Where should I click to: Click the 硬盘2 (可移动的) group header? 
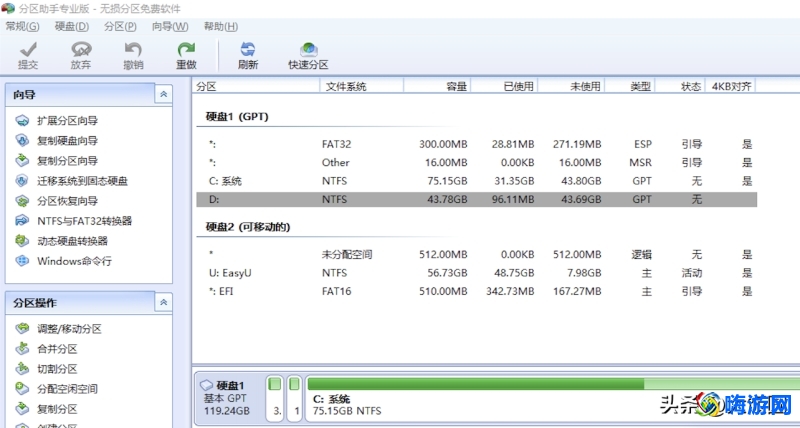pos(248,227)
